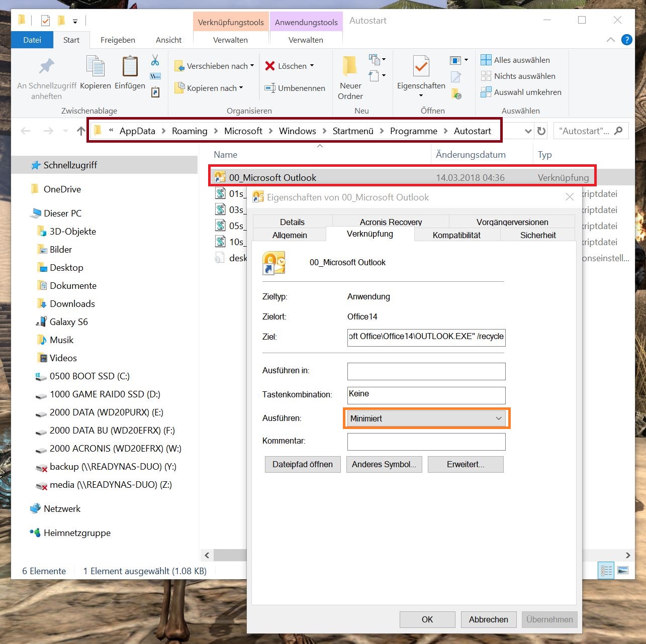646x644 pixels.
Task: Click the Erweitert... button
Action: (466, 464)
